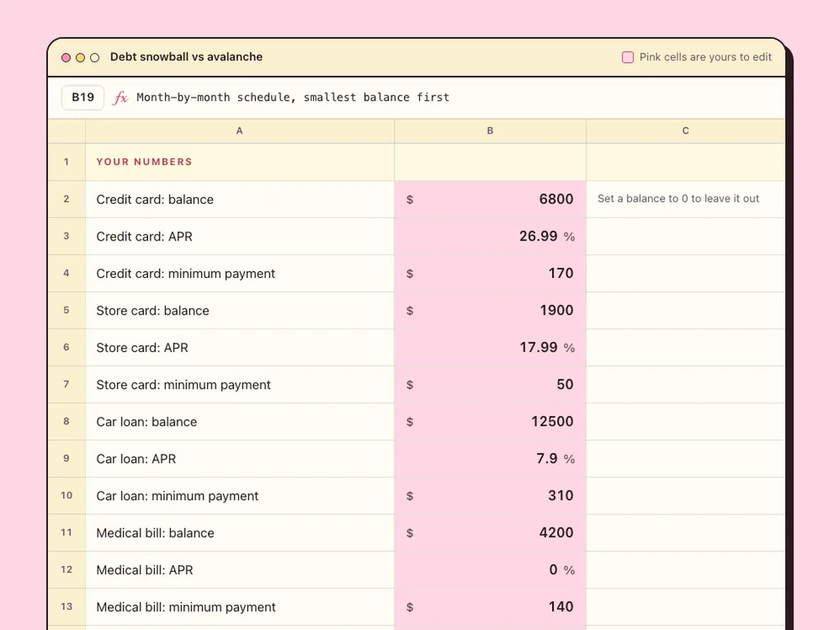Click 'Car loan: APR' label cell

pos(240,459)
